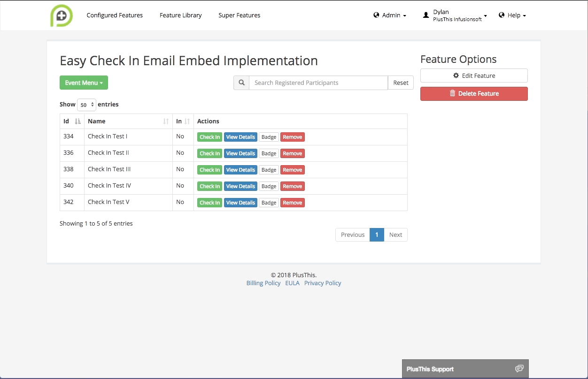Check in participant Check In Test IV
Viewport: 588px width, 379px height.
coord(209,186)
